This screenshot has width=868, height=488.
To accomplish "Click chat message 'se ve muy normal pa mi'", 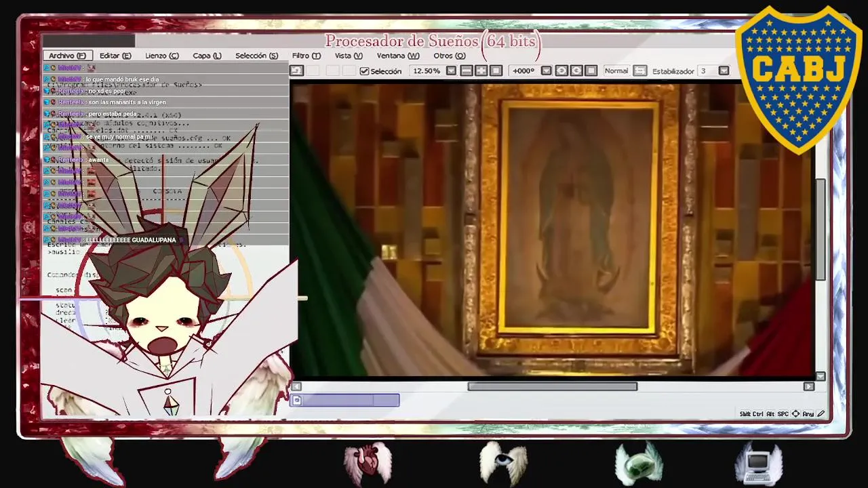I will tap(119, 137).
